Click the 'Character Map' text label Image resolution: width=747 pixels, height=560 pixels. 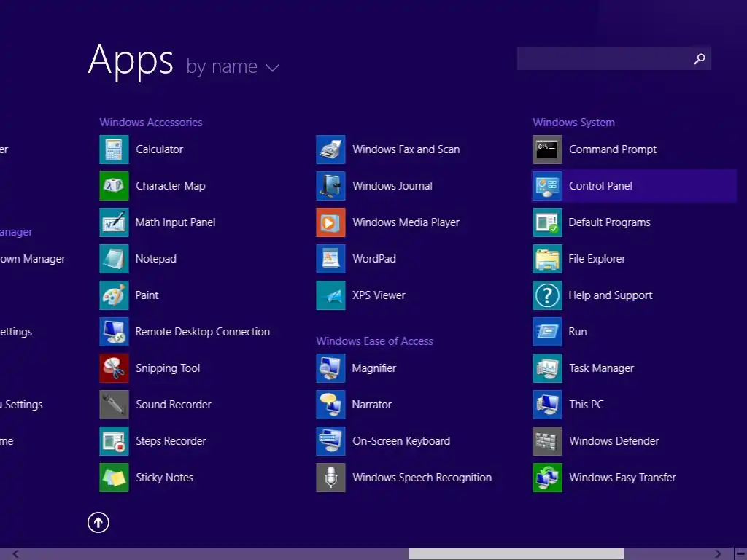coord(171,186)
